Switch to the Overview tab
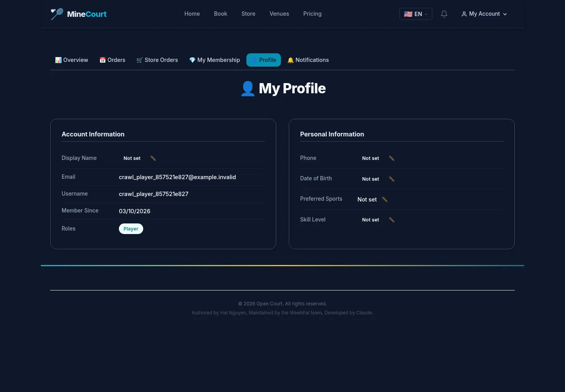The image size is (565, 392). tap(71, 60)
